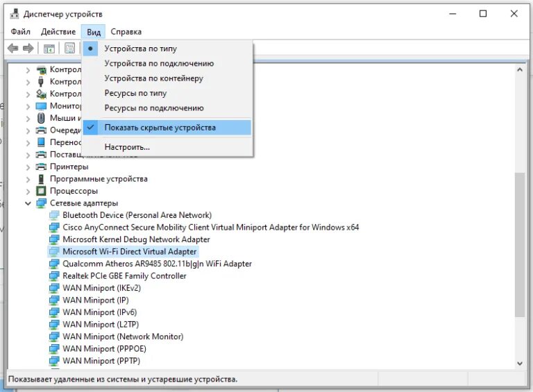Image resolution: width=533 pixels, height=392 pixels.
Task: Click the Cisco AnyConnect adapter icon
Action: point(54,228)
